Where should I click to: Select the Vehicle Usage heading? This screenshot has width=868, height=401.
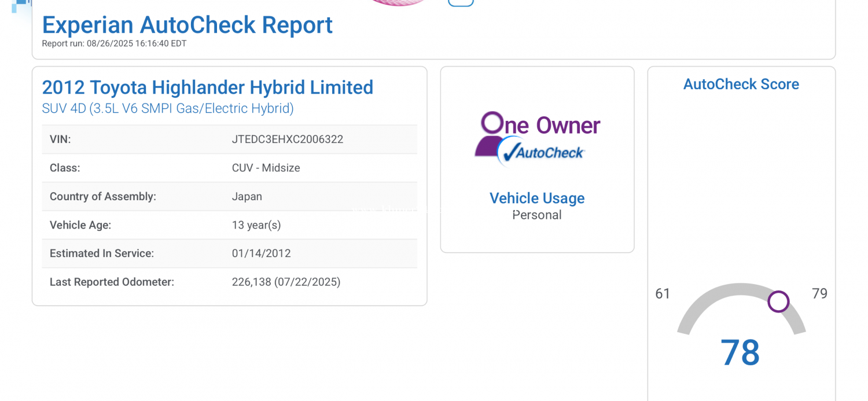tap(536, 198)
